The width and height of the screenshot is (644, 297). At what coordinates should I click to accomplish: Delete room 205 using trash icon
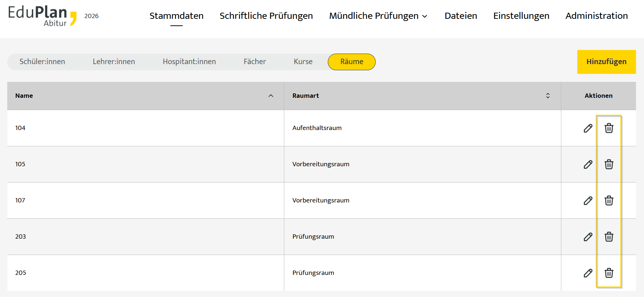609,273
